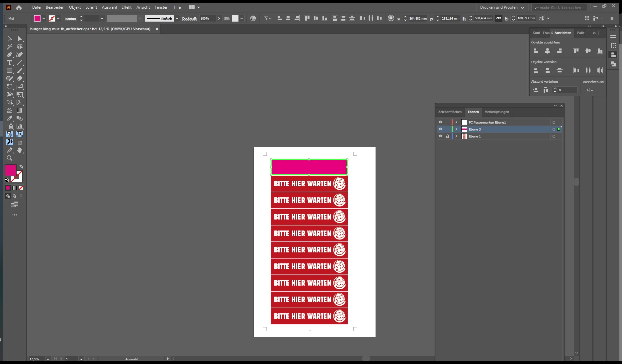
Task: Open the Objekt menu
Action: coord(75,7)
